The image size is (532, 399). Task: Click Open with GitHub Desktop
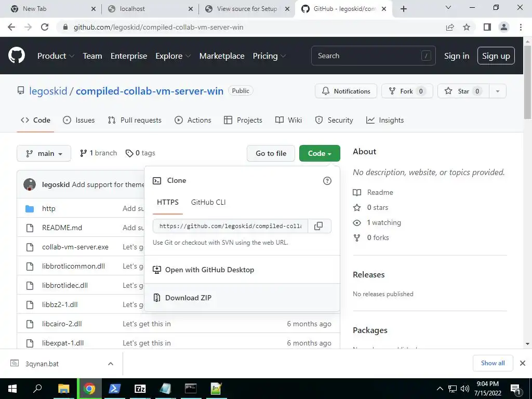242,270
